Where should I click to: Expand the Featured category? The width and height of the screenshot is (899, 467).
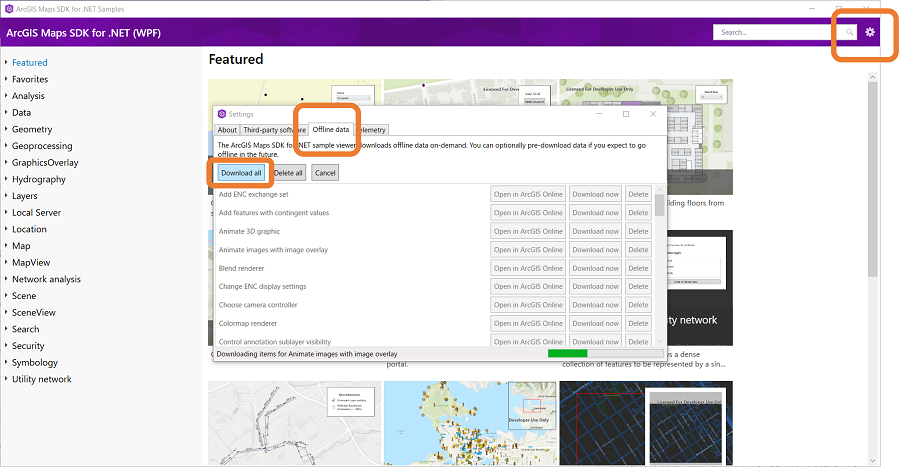point(6,62)
